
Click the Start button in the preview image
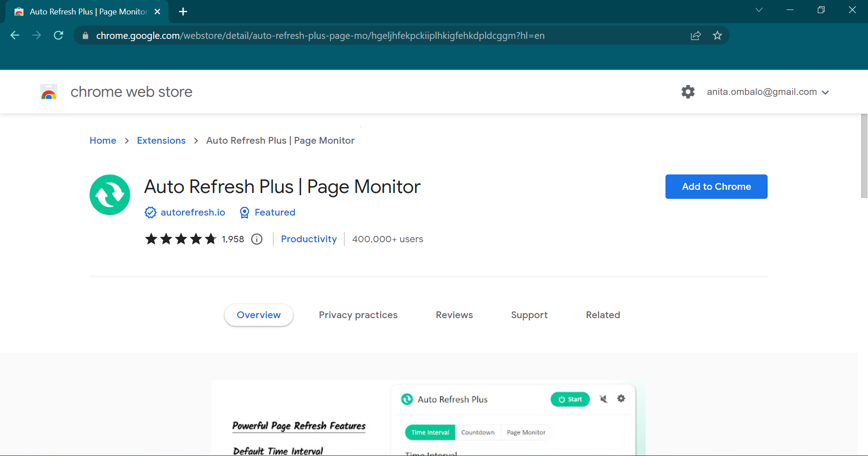570,400
